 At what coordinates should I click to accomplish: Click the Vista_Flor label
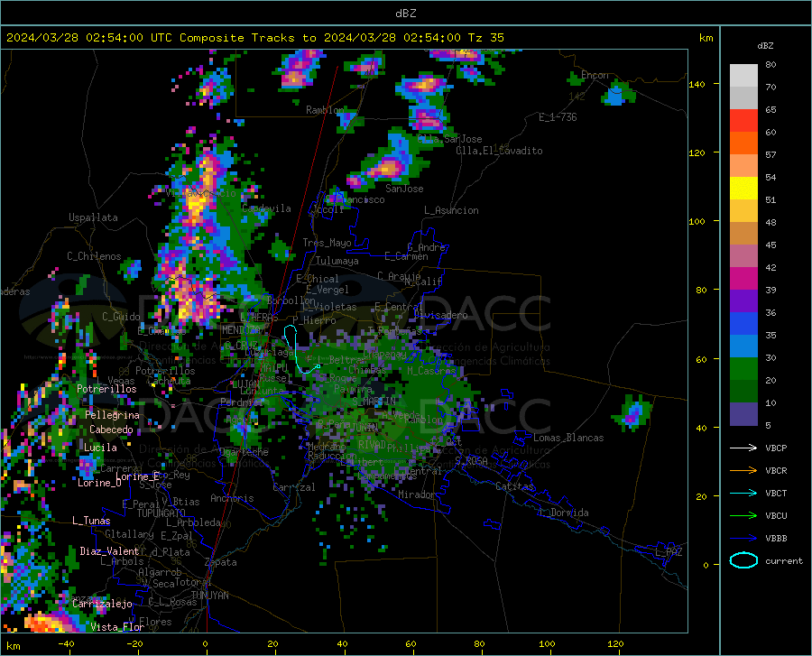(x=117, y=627)
